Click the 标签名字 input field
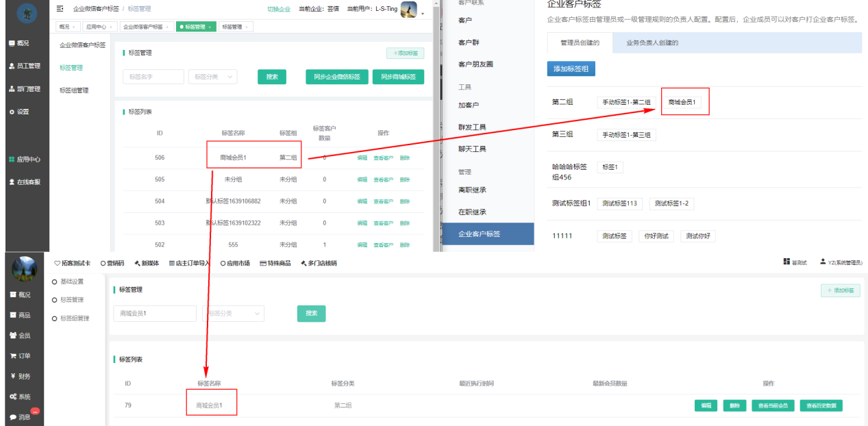The width and height of the screenshot is (868, 426). (153, 77)
